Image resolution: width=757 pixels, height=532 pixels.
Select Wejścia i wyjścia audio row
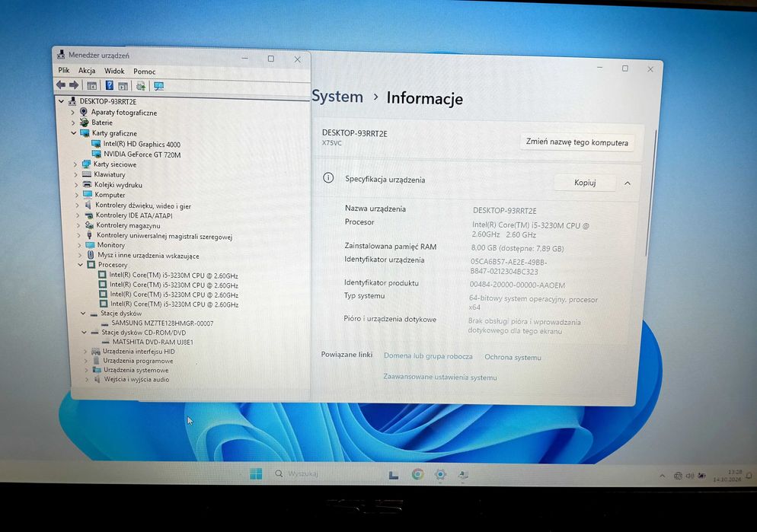point(136,379)
